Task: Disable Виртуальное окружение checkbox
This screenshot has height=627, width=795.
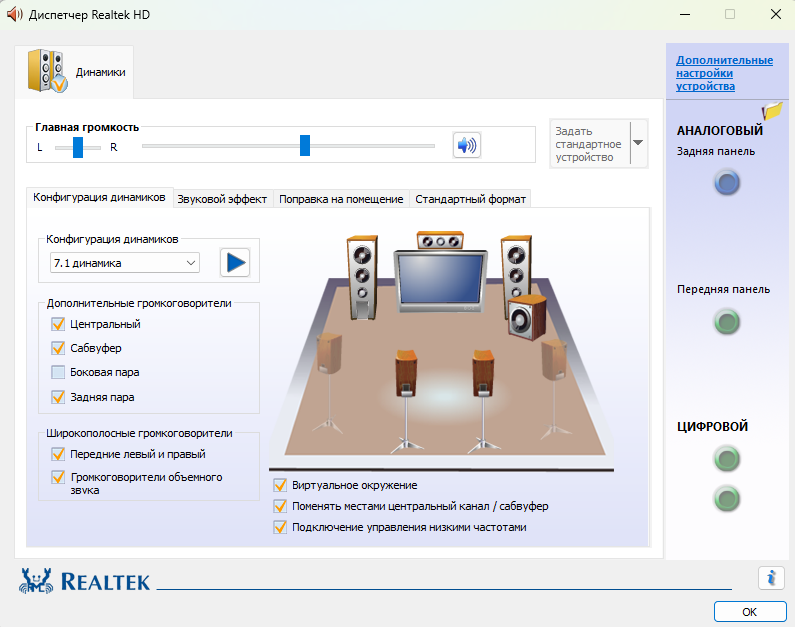Action: (280, 485)
